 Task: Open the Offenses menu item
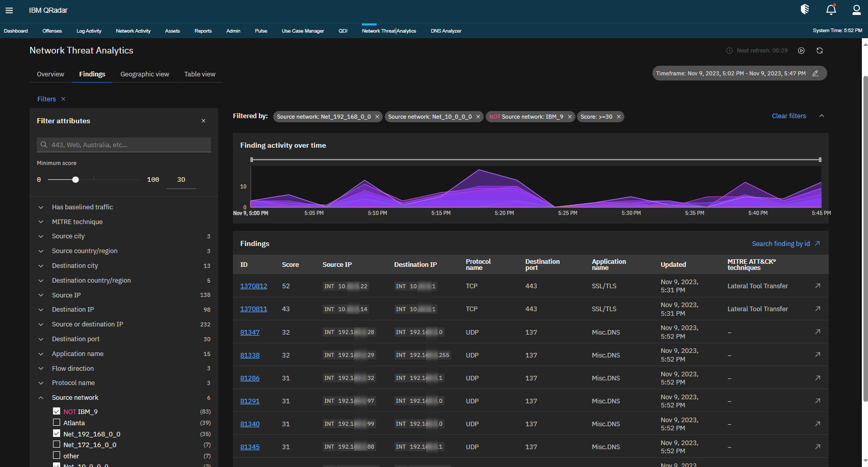[x=52, y=31]
